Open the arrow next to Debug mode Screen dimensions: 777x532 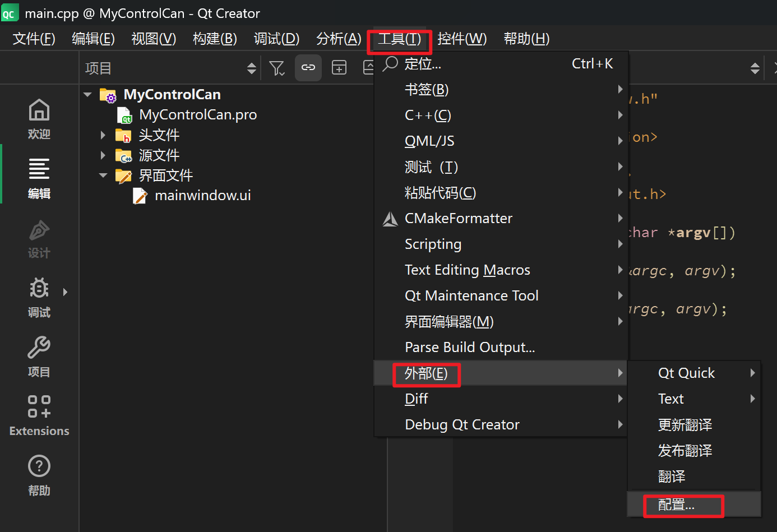tap(66, 292)
